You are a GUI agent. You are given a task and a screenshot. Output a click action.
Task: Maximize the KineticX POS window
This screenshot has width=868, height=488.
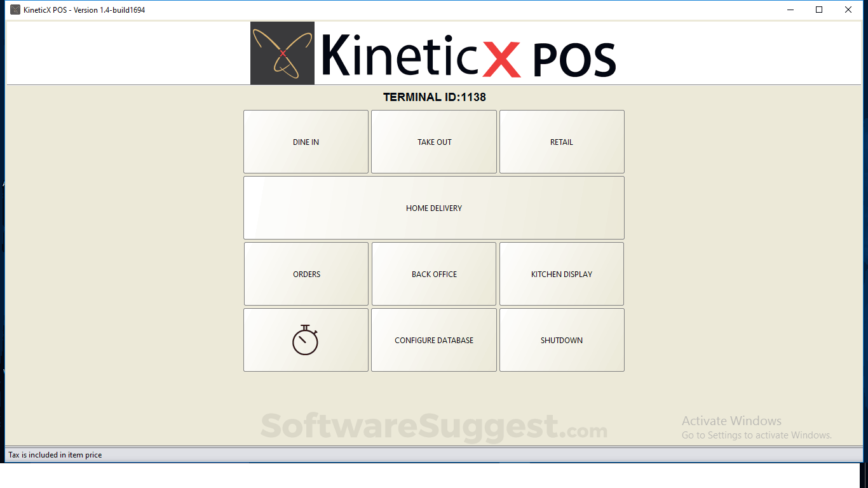819,10
